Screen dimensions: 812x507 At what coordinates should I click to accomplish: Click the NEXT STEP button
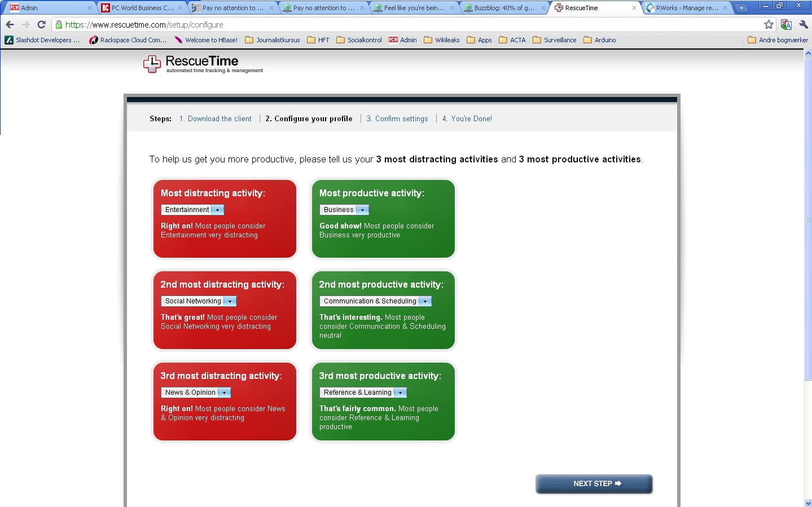(x=594, y=484)
